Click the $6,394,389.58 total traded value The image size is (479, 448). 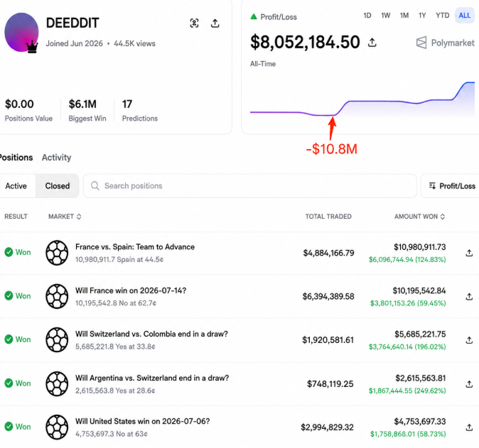click(328, 297)
